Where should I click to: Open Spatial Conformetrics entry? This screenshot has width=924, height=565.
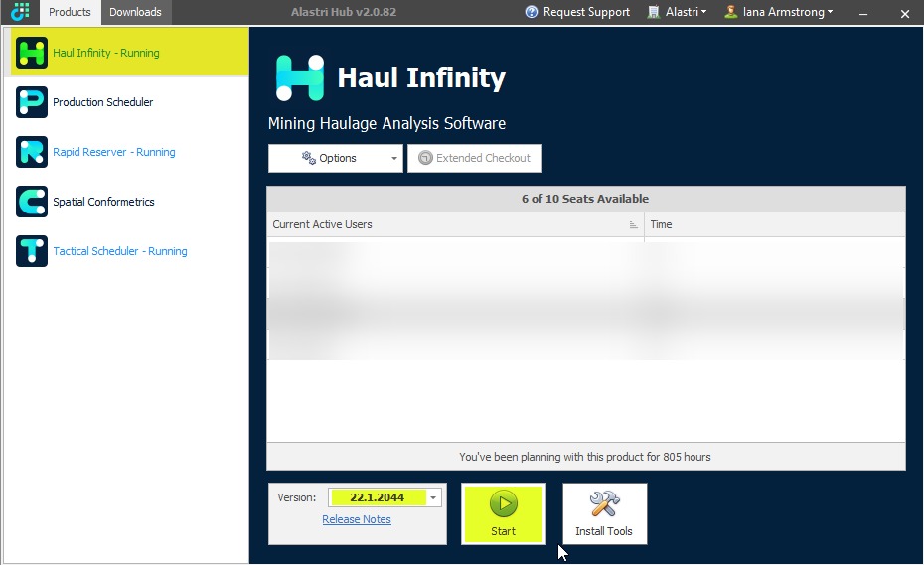point(126,202)
